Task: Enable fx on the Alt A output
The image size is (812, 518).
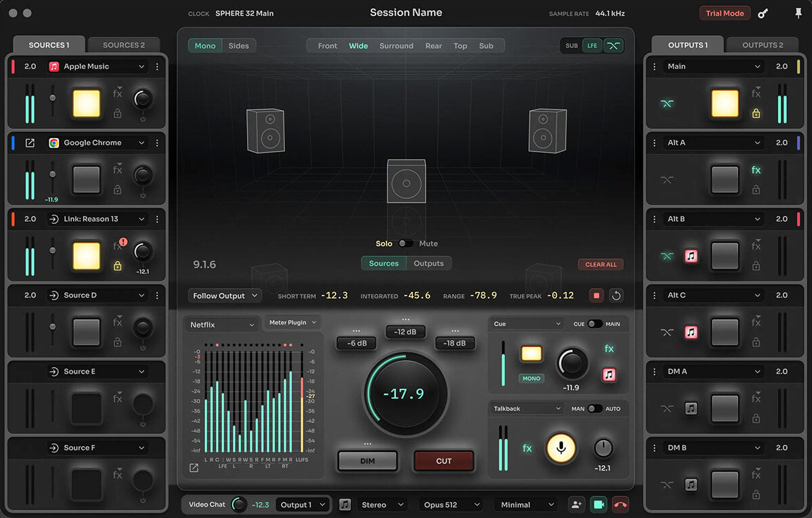Action: click(756, 170)
